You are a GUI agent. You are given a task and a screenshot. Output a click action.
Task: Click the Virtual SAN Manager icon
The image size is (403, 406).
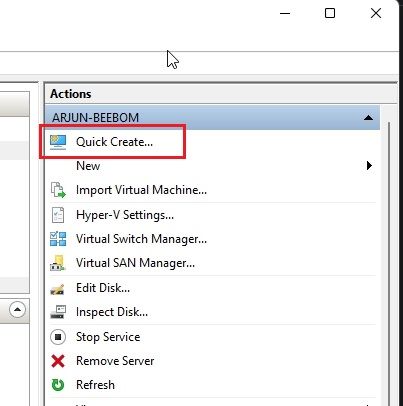[58, 263]
